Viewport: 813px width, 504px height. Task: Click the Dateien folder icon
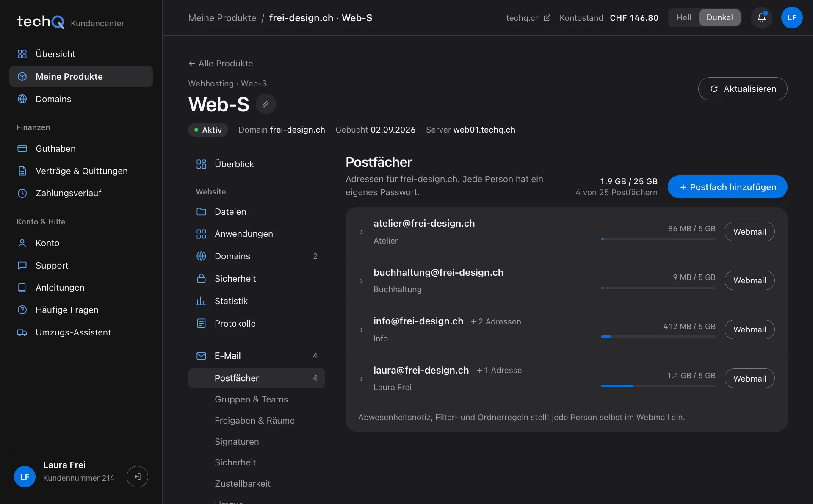pyautogui.click(x=201, y=212)
